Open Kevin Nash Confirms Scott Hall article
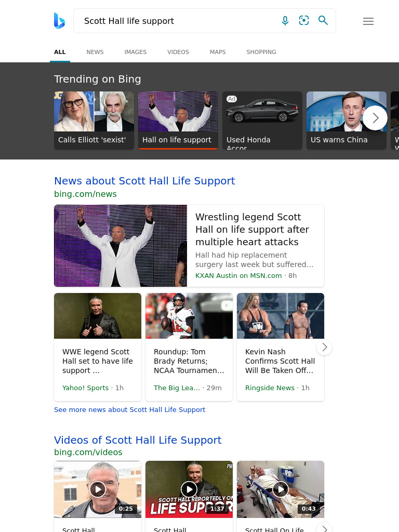This screenshot has width=399, height=532. (x=280, y=361)
